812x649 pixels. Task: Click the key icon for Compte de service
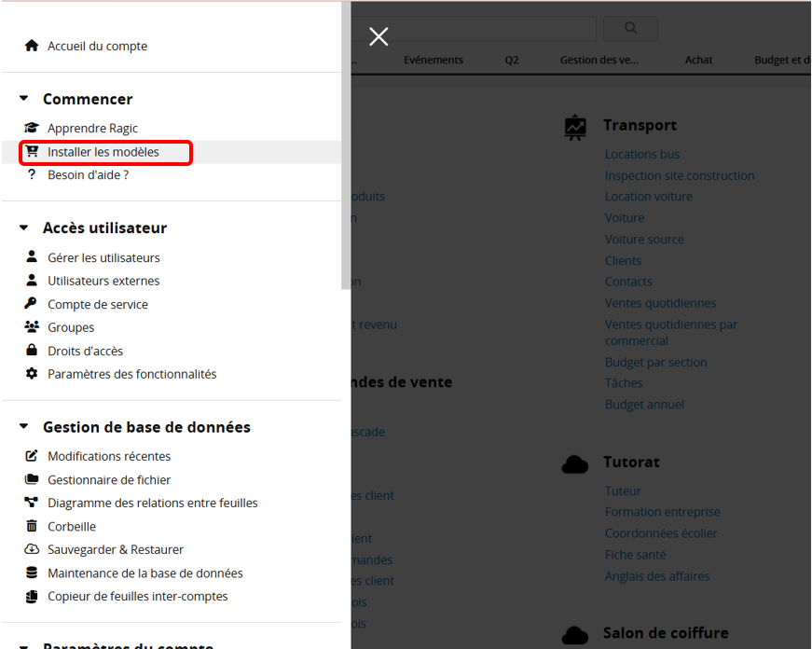click(32, 304)
